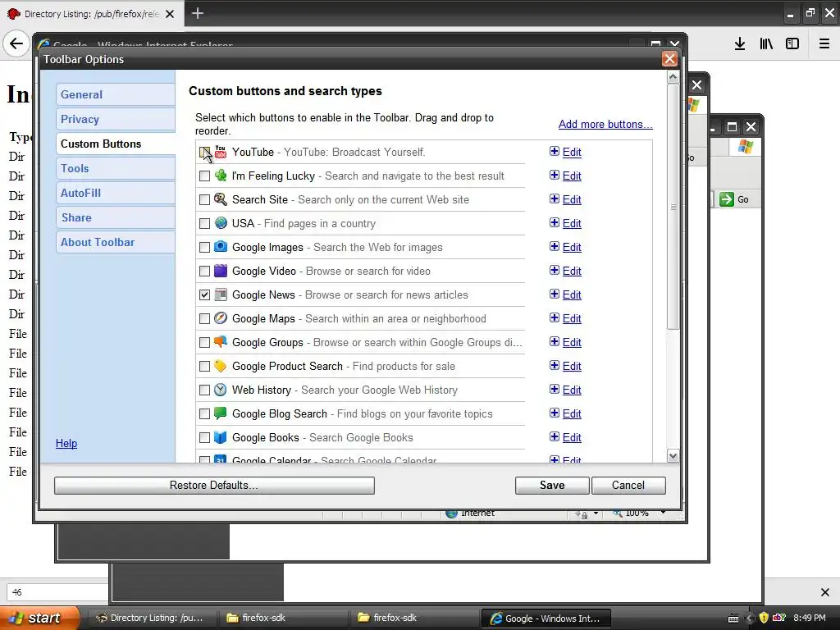This screenshot has height=630, width=840.
Task: Open the Help link
Action: click(x=66, y=444)
